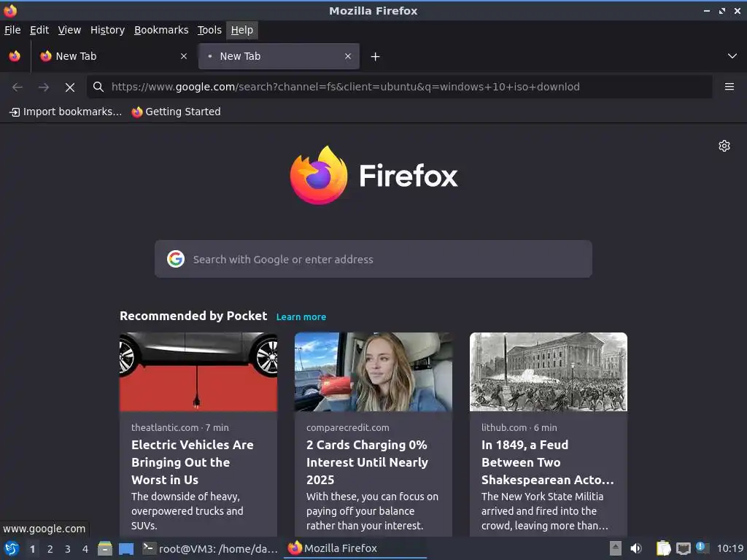The image size is (747, 560).
Task: Switch to root@VM3 terminal in taskbar
Action: click(210, 548)
